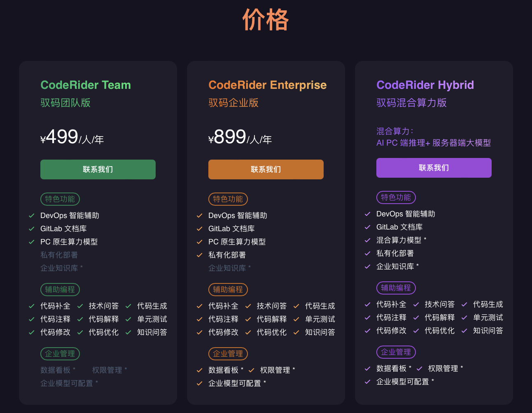
Task: Click the purple 企业管理 tag in Hybrid card
Action: pyautogui.click(x=396, y=352)
